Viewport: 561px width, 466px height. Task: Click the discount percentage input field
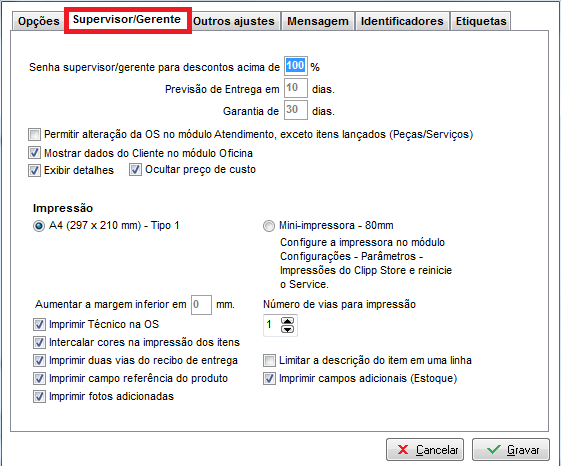pyautogui.click(x=296, y=66)
